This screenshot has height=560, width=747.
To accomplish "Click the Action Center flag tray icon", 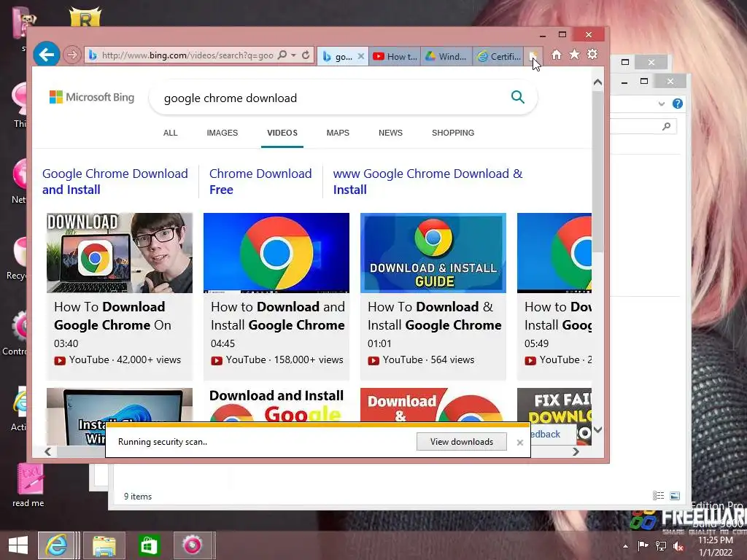I will [x=643, y=545].
